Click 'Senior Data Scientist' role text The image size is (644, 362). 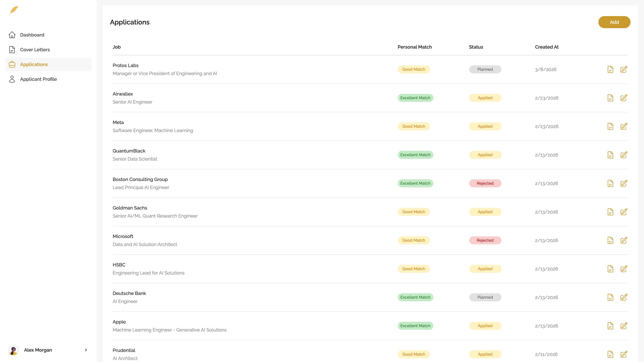tap(135, 159)
